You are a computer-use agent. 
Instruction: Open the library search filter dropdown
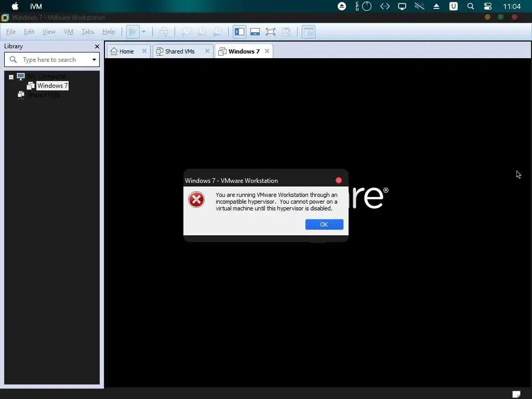coord(94,60)
